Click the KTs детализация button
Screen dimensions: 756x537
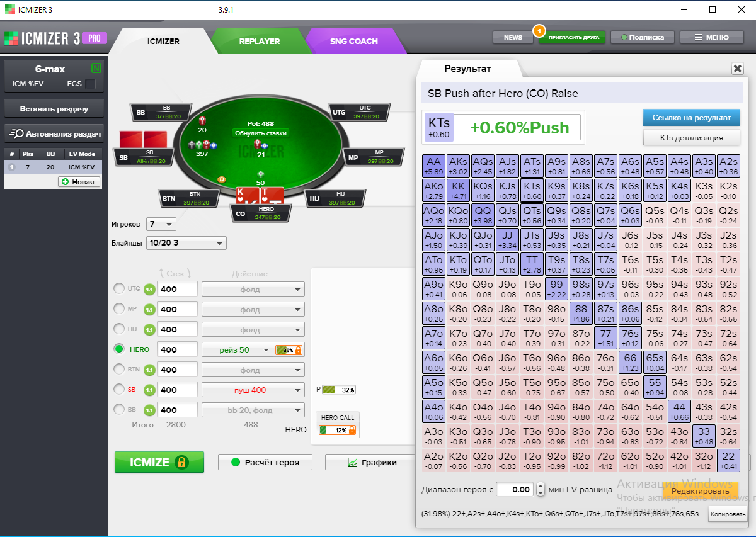point(692,137)
